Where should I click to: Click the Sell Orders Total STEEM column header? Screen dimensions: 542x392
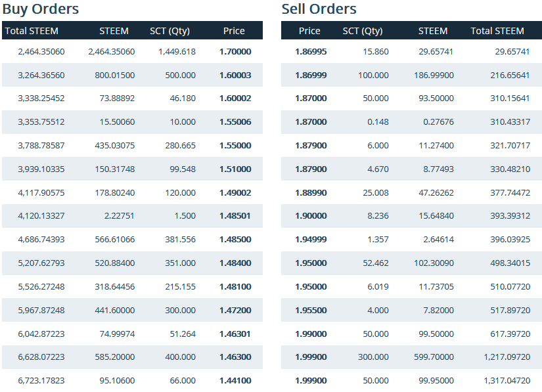[x=497, y=31]
